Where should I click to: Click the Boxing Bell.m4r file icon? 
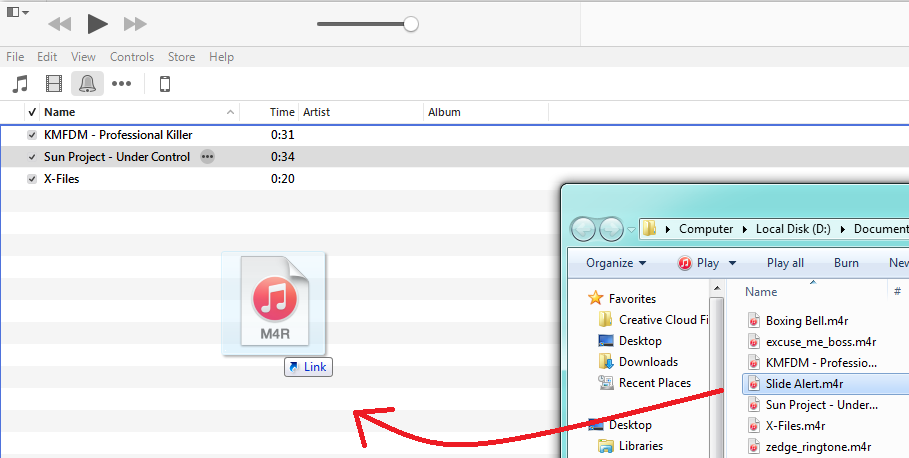[x=754, y=321]
